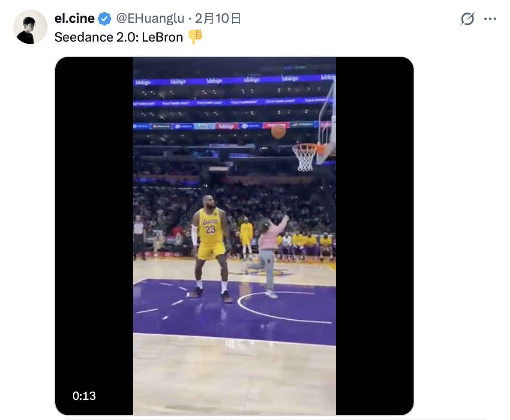The height and width of the screenshot is (420, 510).
Task: Open the el.cine display name link
Action: pyautogui.click(x=75, y=19)
